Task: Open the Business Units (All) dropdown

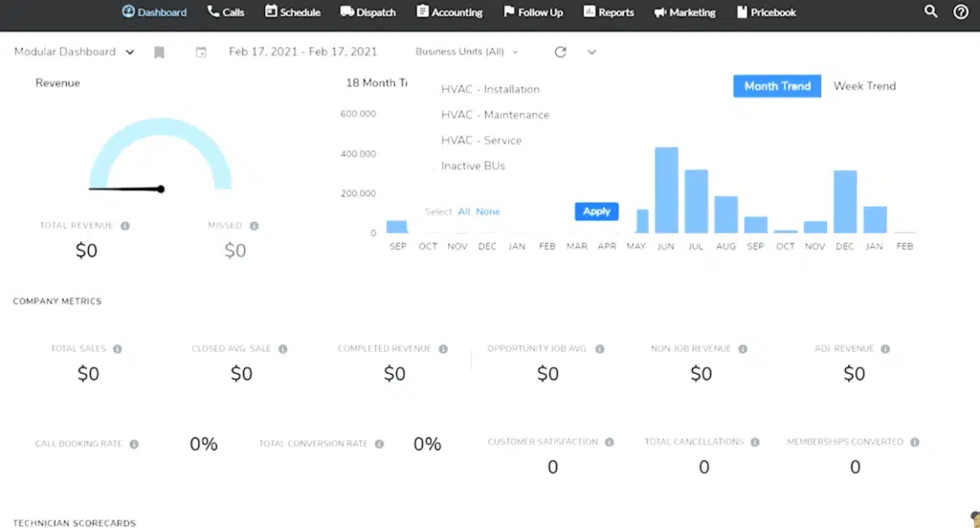Action: click(x=466, y=53)
